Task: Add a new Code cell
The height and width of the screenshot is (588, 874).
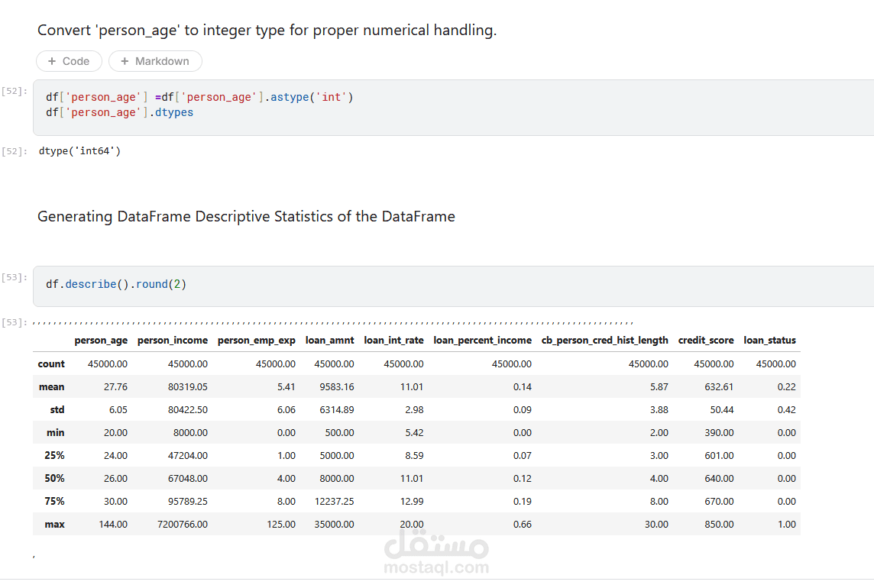Action: point(68,61)
